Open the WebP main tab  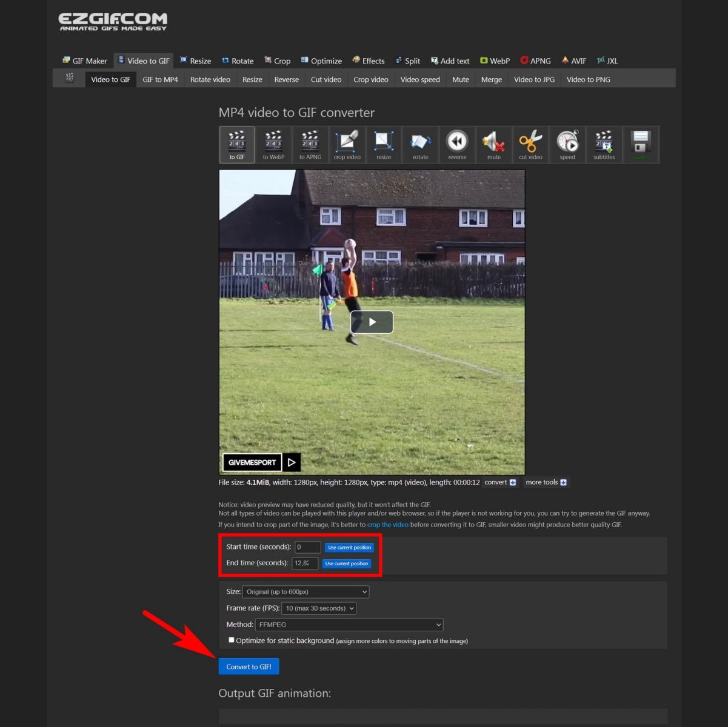tap(495, 61)
